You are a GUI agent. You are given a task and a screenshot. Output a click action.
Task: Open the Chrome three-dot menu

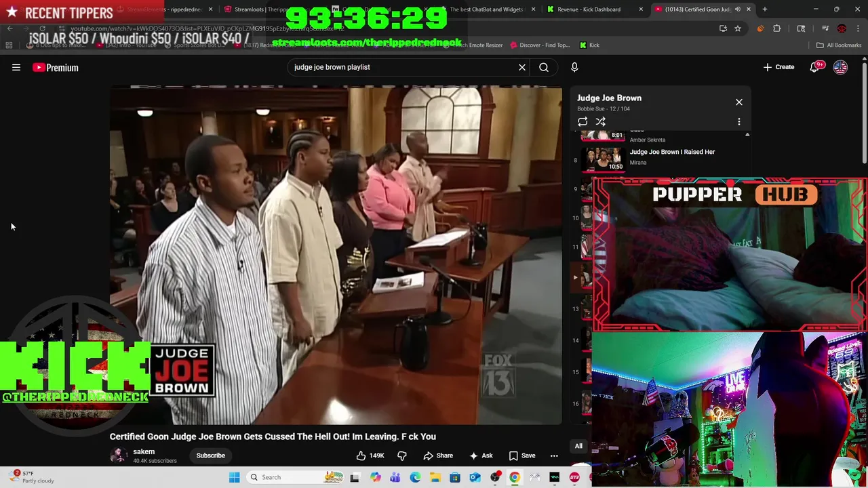[x=858, y=28]
